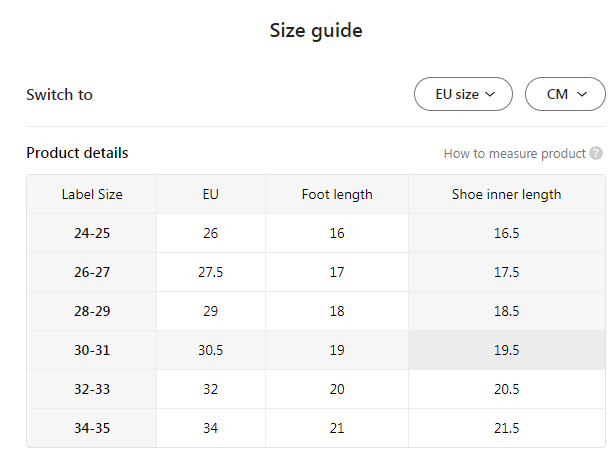Click the Label Size column header
This screenshot has height=450, width=611.
(92, 194)
